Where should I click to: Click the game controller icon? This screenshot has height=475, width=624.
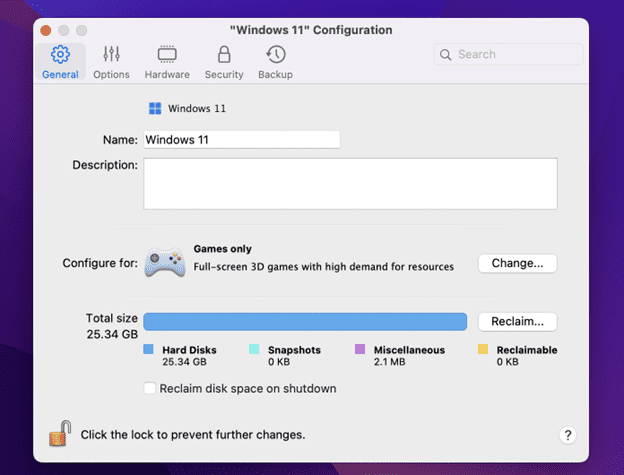[164, 263]
